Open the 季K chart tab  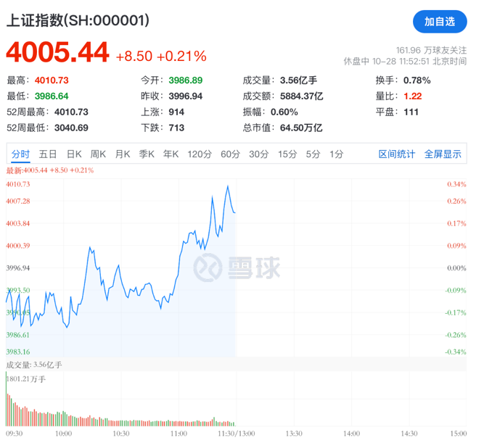click(147, 154)
